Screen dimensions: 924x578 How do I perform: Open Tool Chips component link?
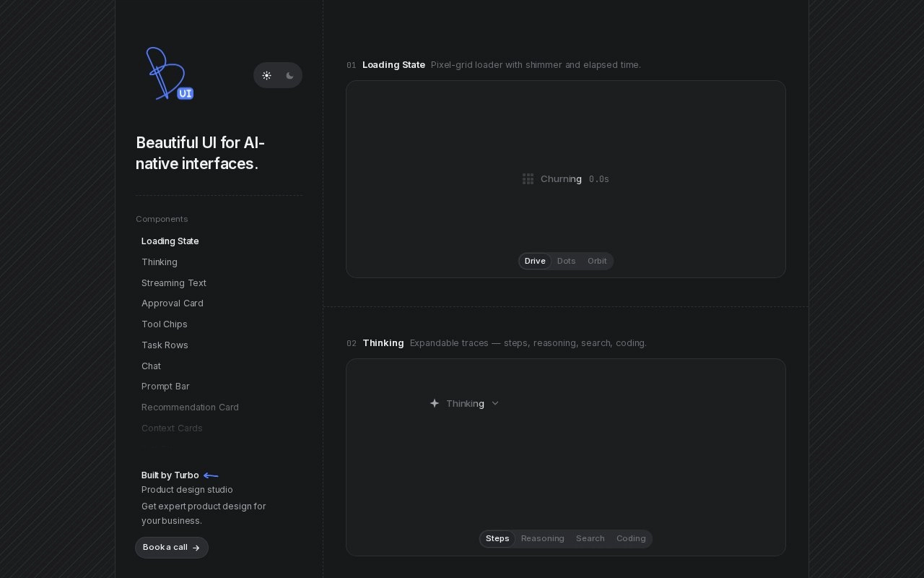(x=165, y=324)
